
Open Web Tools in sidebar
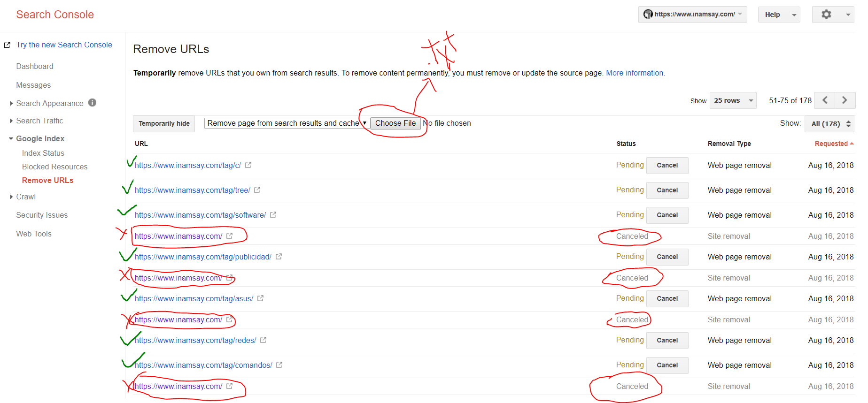pos(34,234)
